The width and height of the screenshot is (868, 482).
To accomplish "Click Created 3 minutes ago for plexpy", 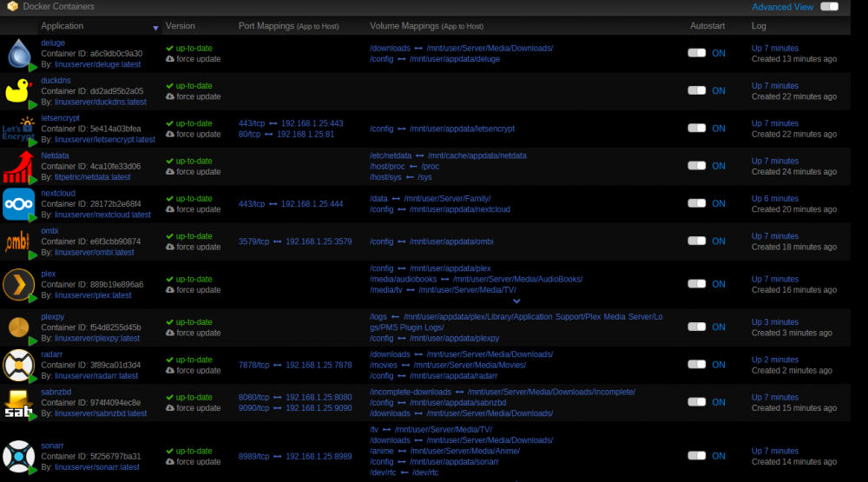I will 792,333.
